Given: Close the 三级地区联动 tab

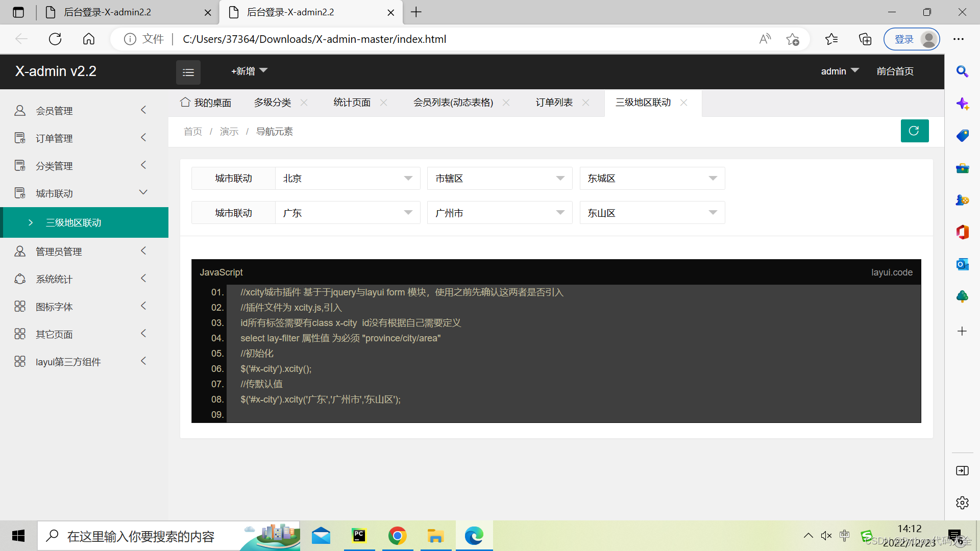Looking at the screenshot, I should (x=683, y=103).
